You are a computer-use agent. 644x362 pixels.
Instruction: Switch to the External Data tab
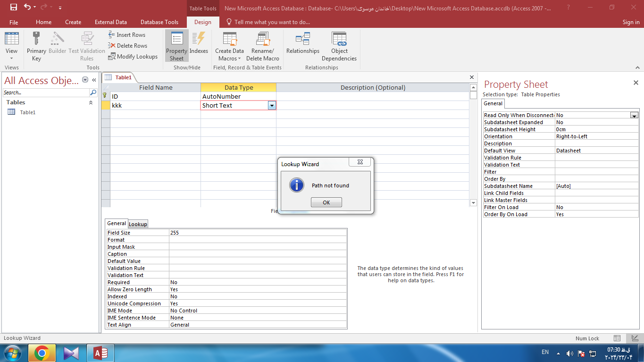coord(111,22)
